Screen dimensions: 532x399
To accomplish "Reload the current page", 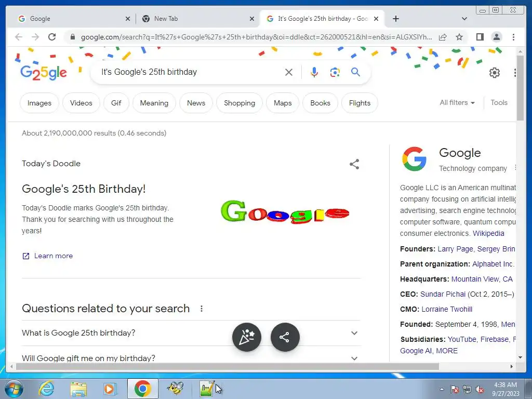I will pyautogui.click(x=52, y=37).
